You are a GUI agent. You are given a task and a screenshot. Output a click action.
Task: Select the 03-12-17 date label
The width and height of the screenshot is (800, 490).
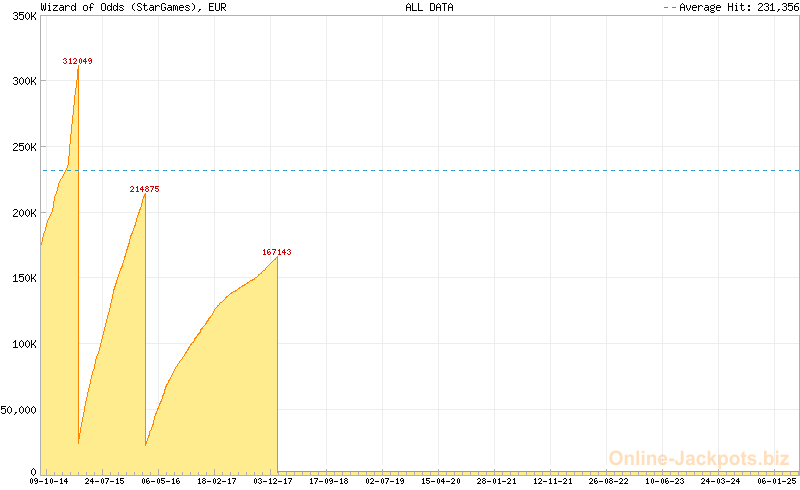click(273, 481)
